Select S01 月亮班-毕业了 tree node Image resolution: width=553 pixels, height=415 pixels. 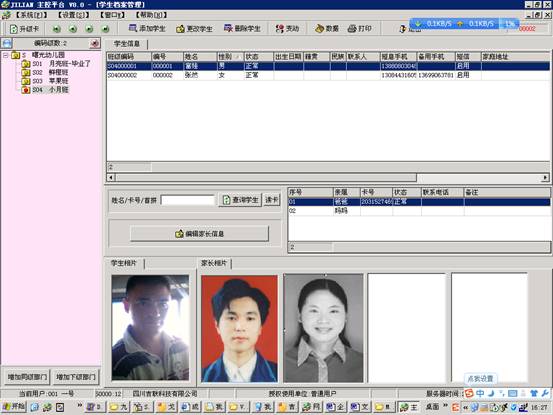(x=61, y=64)
